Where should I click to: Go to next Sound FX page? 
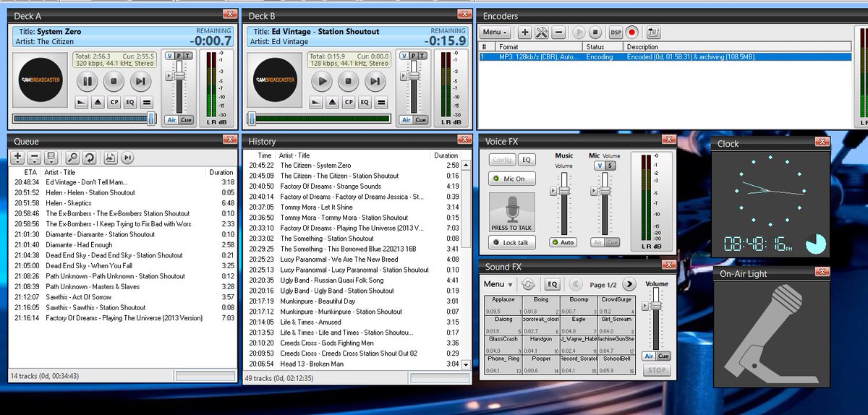629,284
